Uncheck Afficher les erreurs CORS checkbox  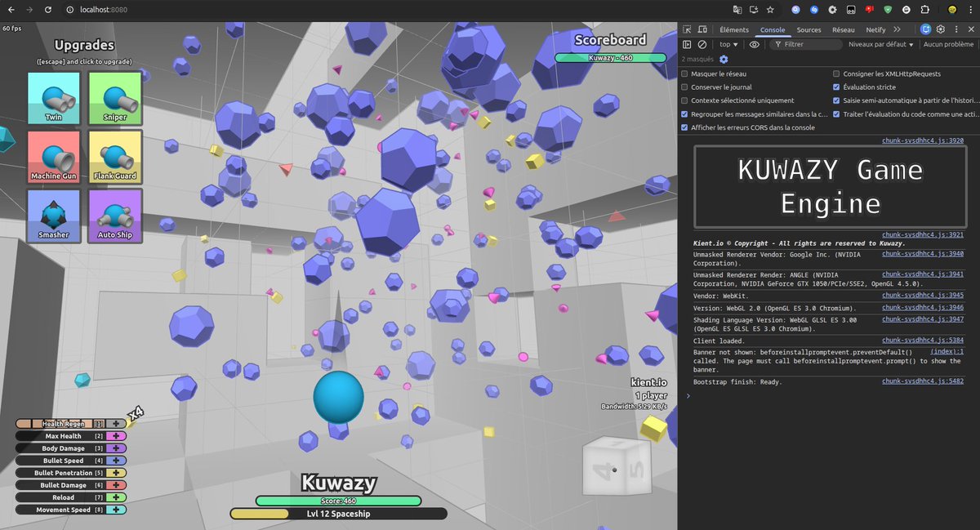click(684, 127)
